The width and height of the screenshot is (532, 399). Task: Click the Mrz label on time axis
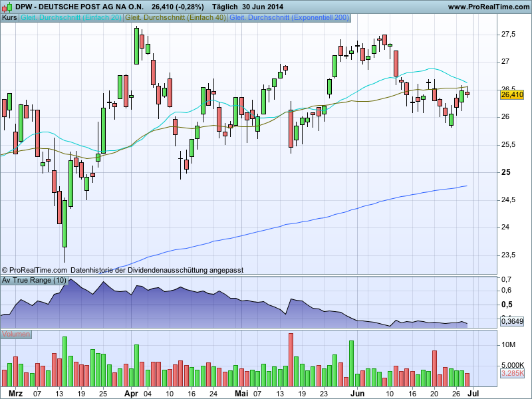15,394
